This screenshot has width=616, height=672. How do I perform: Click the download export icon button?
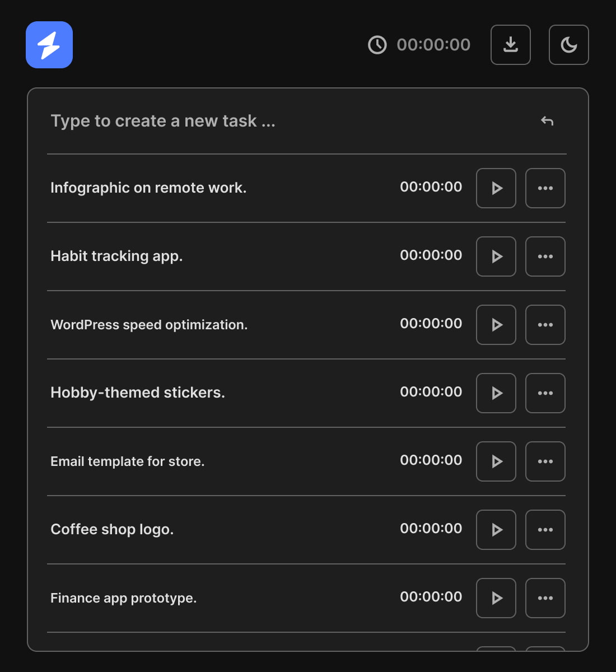(510, 45)
